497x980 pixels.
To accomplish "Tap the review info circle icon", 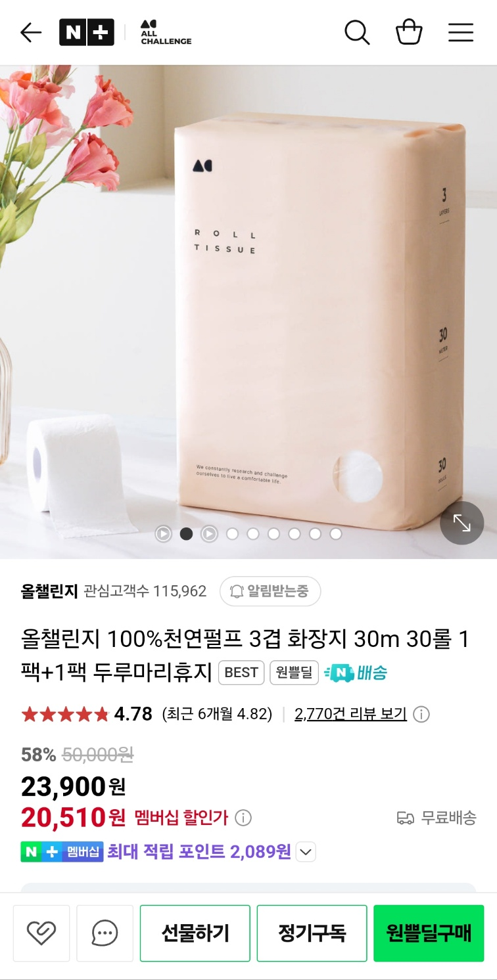I will tap(421, 714).
